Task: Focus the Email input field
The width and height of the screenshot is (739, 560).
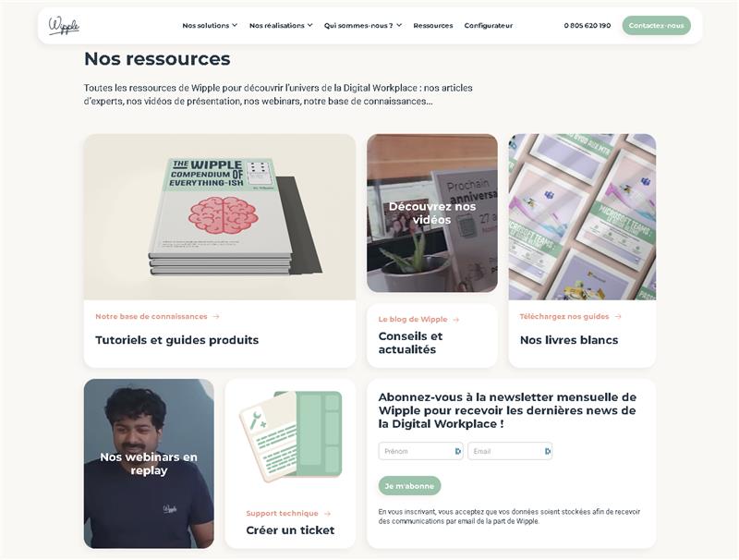Action: coord(510,451)
